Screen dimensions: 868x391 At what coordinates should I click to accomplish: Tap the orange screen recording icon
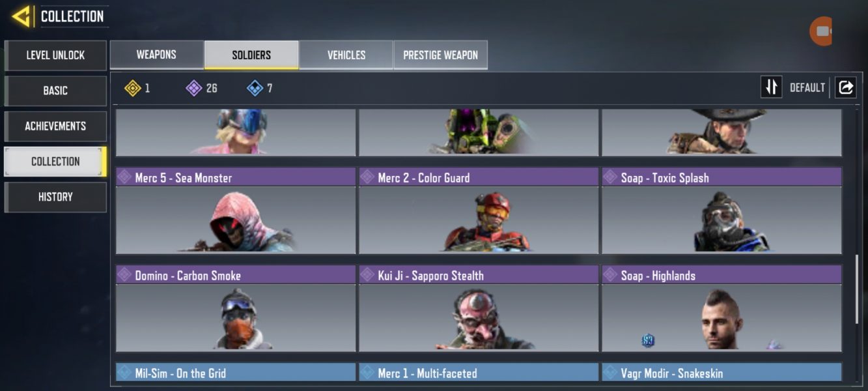pos(821,31)
